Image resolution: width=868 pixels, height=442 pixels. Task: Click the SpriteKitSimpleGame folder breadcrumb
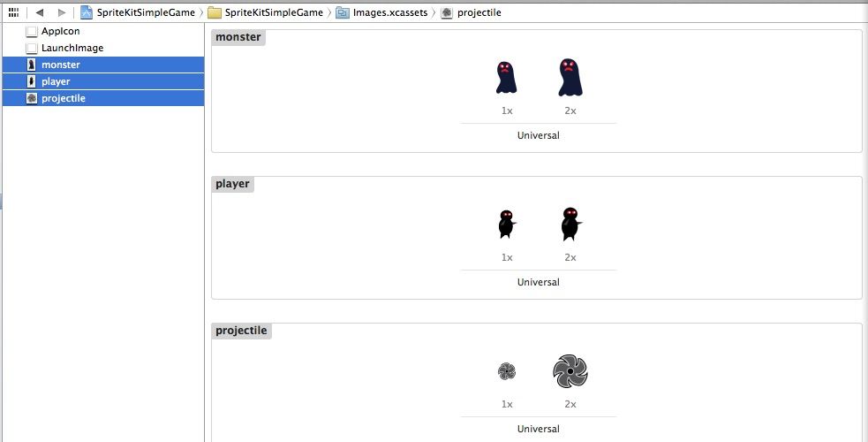[266, 12]
